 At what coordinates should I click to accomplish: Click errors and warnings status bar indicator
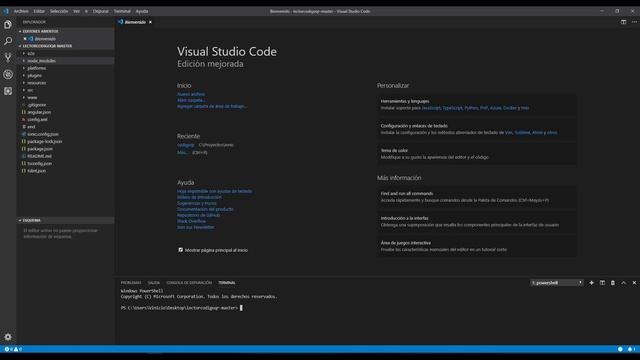(x=13, y=349)
